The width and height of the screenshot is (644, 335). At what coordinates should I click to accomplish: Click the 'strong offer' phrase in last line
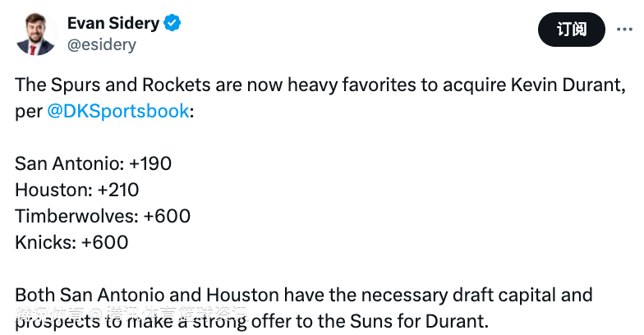[241, 322]
